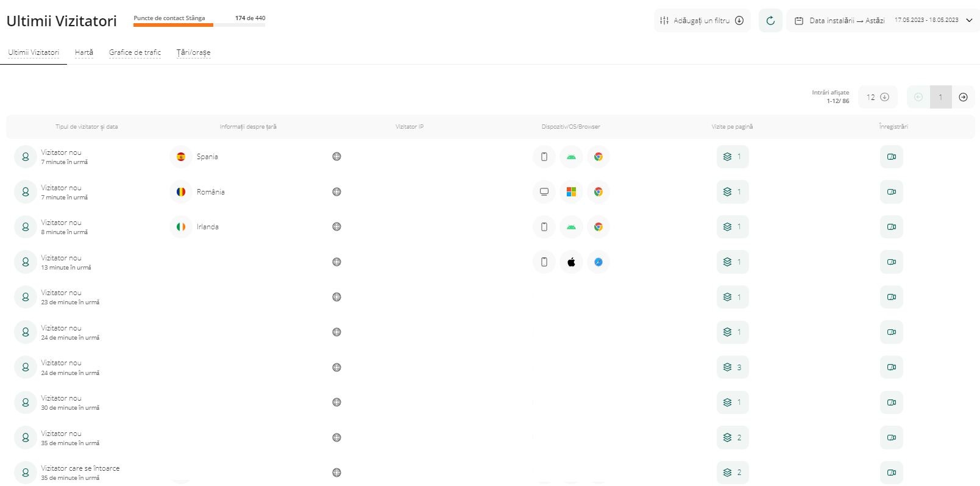Click the Apple OS icon in fourth row
Image resolution: width=980 pixels, height=486 pixels.
click(571, 262)
